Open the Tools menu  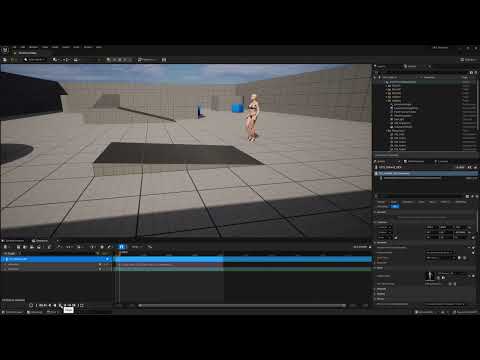[x=45, y=47]
